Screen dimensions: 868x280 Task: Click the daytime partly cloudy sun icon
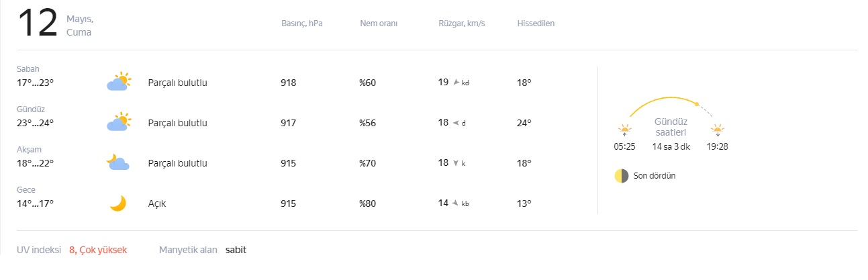pyautogui.click(x=119, y=122)
